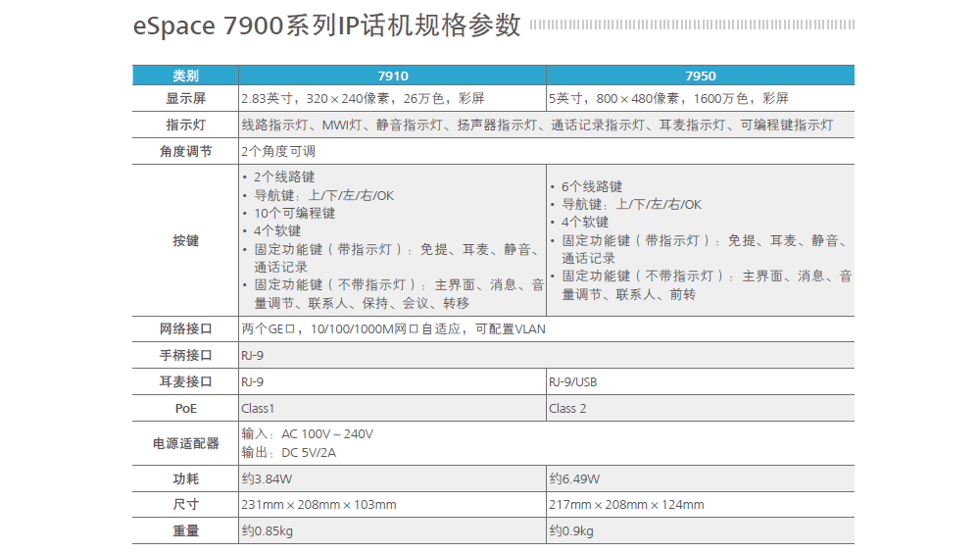980x553 pixels.
Task: Click the 类别 column header
Action: [185, 75]
